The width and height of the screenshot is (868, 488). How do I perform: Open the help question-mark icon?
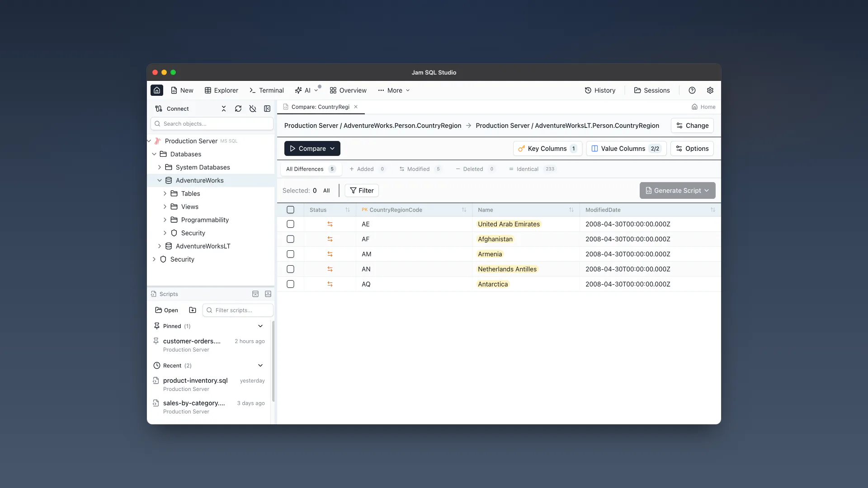[692, 90]
